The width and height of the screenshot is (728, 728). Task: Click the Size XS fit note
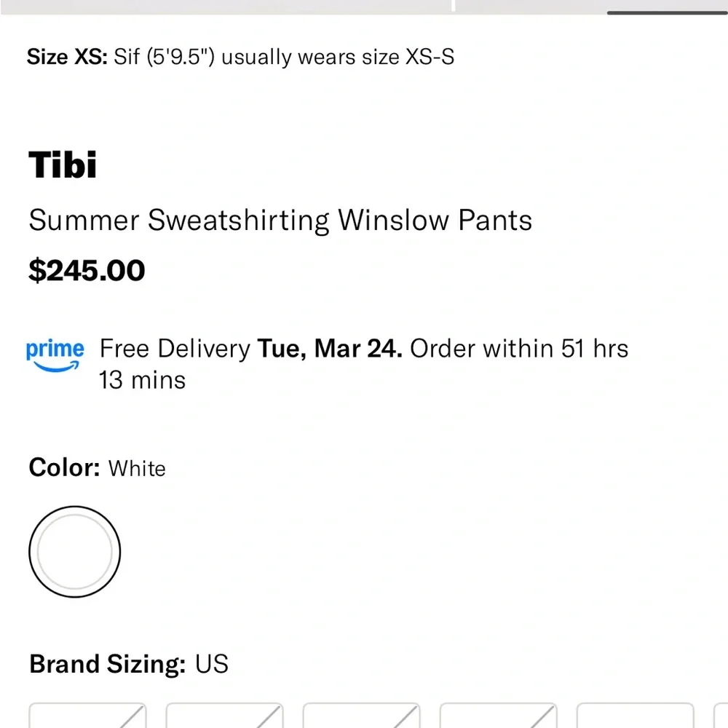pyautogui.click(x=240, y=57)
